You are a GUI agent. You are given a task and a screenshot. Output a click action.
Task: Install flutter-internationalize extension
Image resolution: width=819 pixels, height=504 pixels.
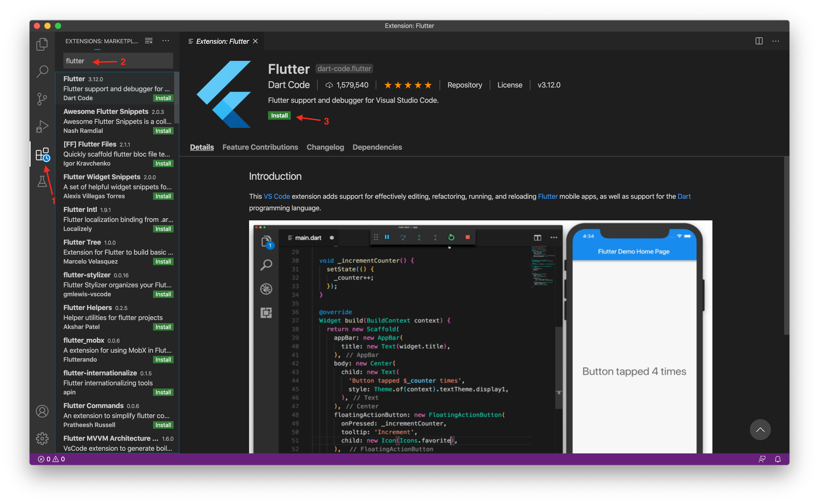pyautogui.click(x=163, y=392)
